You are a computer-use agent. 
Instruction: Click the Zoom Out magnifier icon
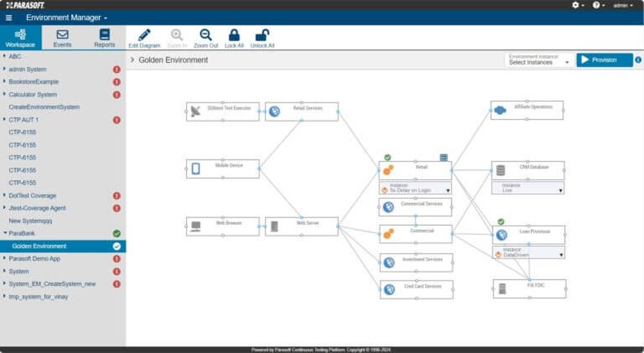pos(206,35)
